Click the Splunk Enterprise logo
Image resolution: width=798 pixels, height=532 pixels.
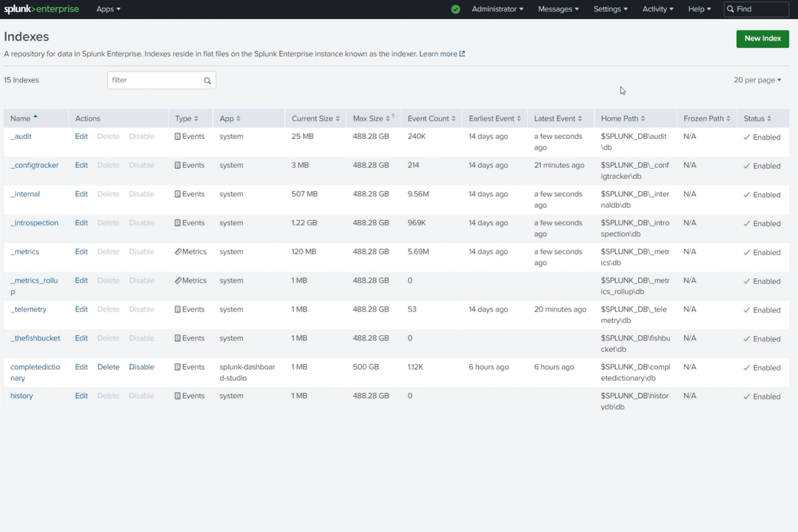42,9
